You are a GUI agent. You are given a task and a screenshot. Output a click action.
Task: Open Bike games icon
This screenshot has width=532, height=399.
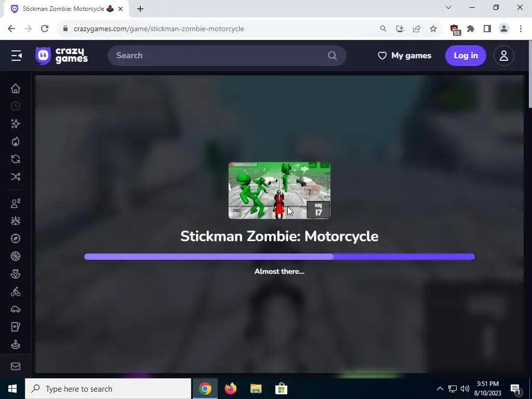pyautogui.click(x=16, y=291)
